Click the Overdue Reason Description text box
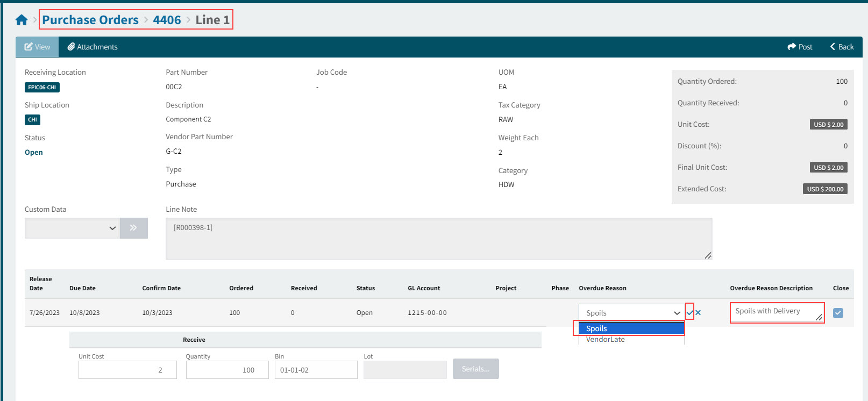 pyautogui.click(x=776, y=312)
